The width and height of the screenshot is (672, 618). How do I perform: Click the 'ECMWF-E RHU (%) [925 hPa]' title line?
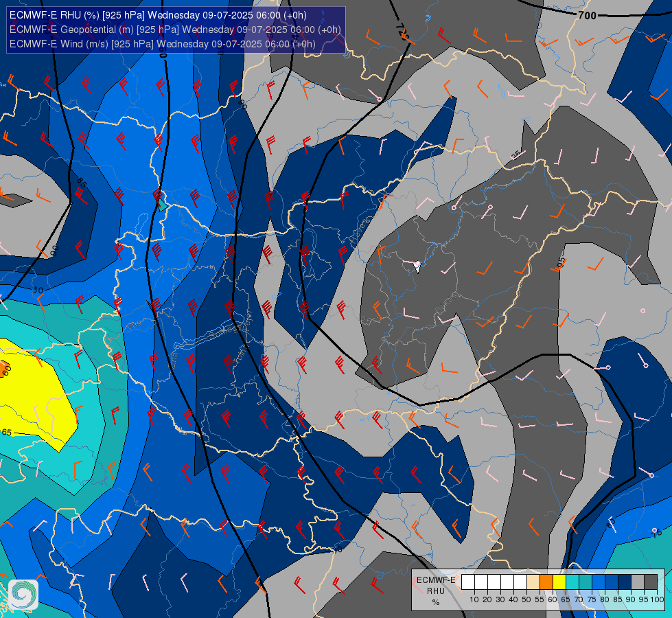158,15
